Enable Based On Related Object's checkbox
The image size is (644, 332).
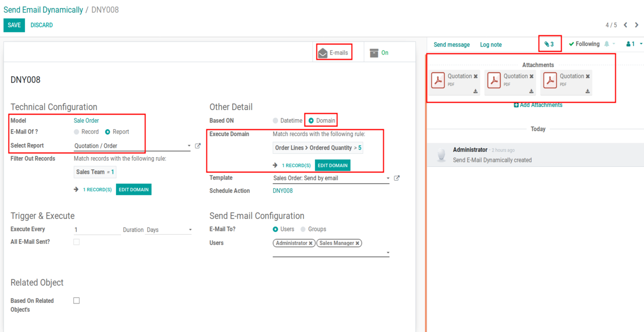76,300
